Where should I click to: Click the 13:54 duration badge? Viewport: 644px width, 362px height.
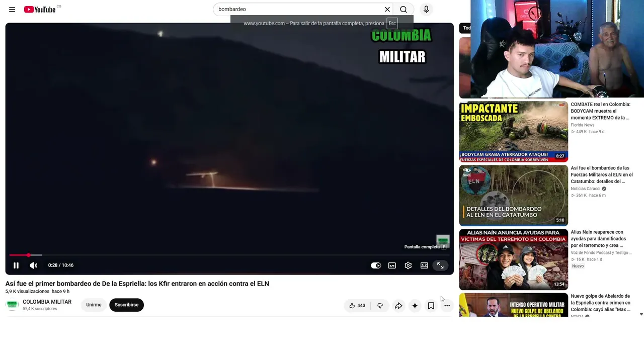(559, 284)
